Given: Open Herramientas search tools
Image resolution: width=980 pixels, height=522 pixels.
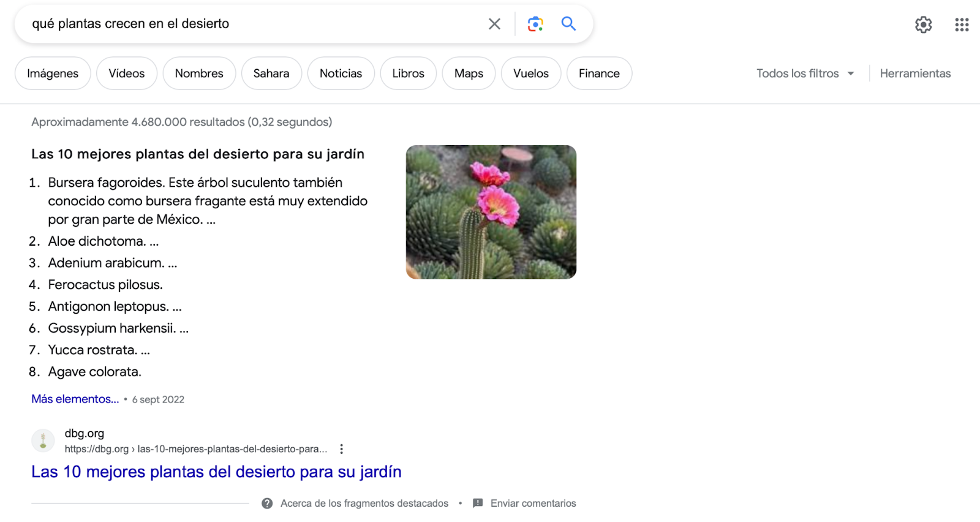Looking at the screenshot, I should coord(915,74).
